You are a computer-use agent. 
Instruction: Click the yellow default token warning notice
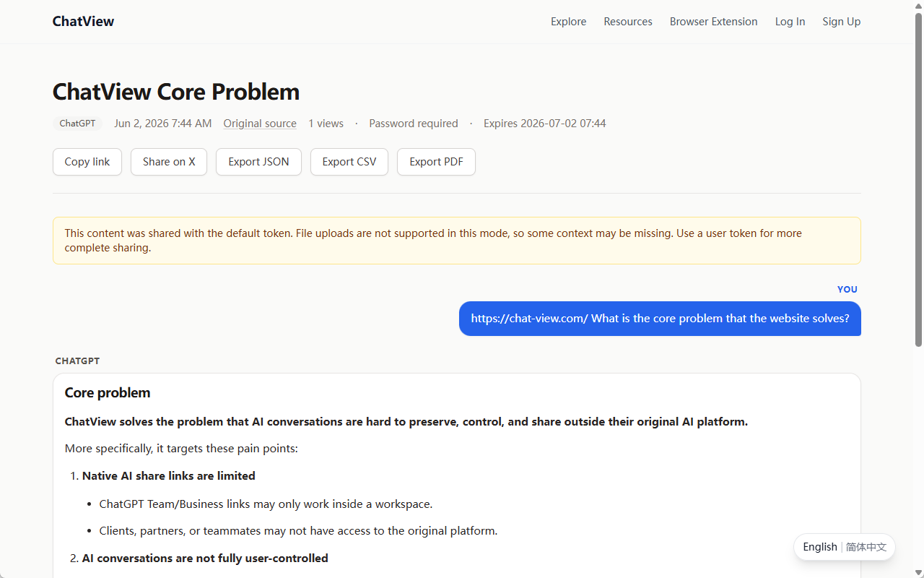[457, 241]
